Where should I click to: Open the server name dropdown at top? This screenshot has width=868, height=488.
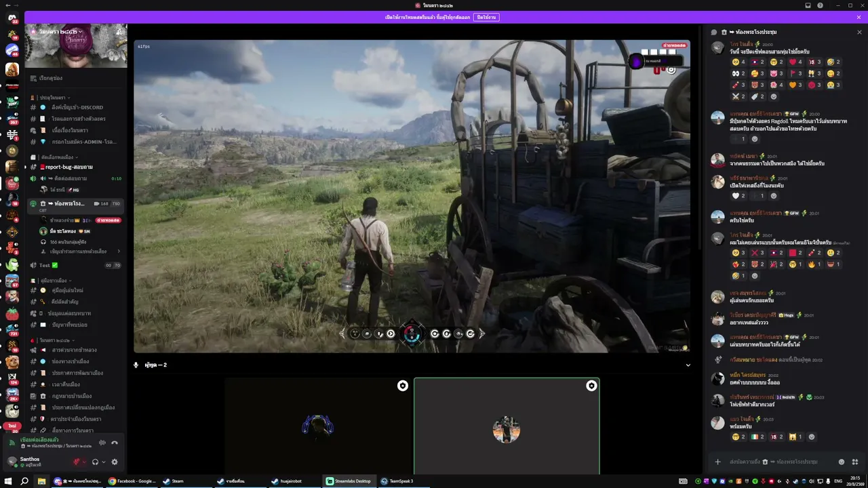click(x=61, y=32)
